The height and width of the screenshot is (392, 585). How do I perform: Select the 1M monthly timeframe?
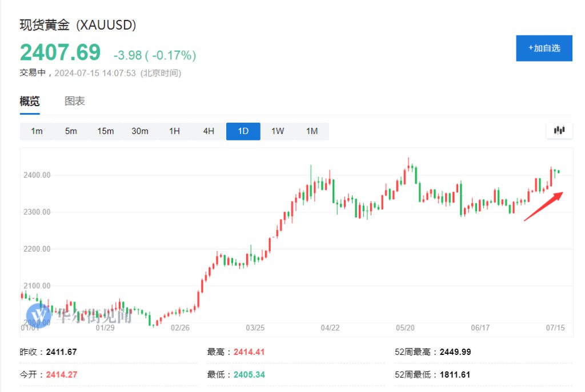point(312,131)
